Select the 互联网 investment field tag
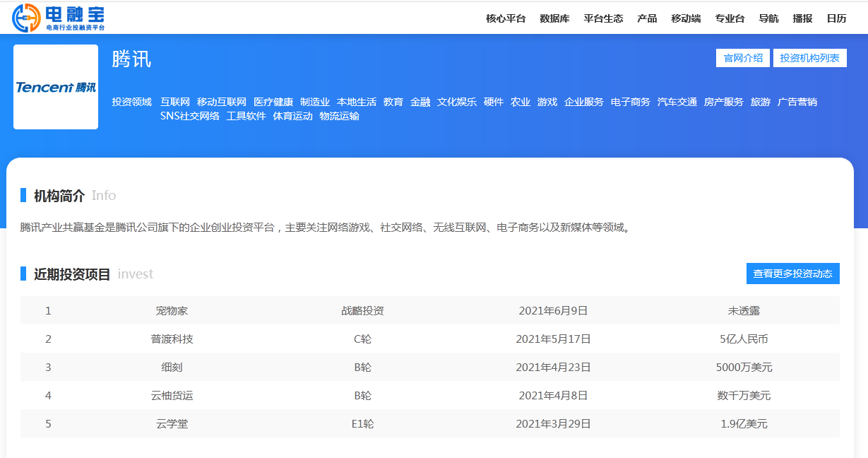Image resolution: width=868 pixels, height=458 pixels. point(175,102)
